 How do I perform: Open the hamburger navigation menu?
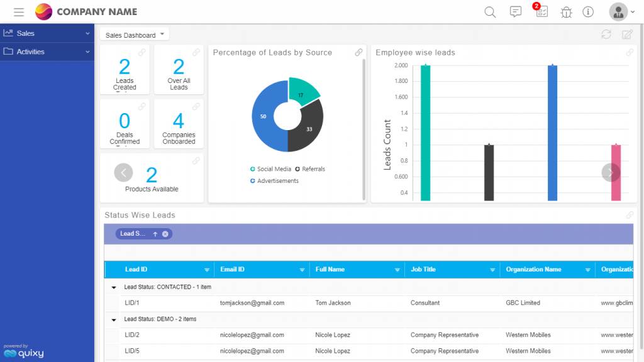coord(19,12)
